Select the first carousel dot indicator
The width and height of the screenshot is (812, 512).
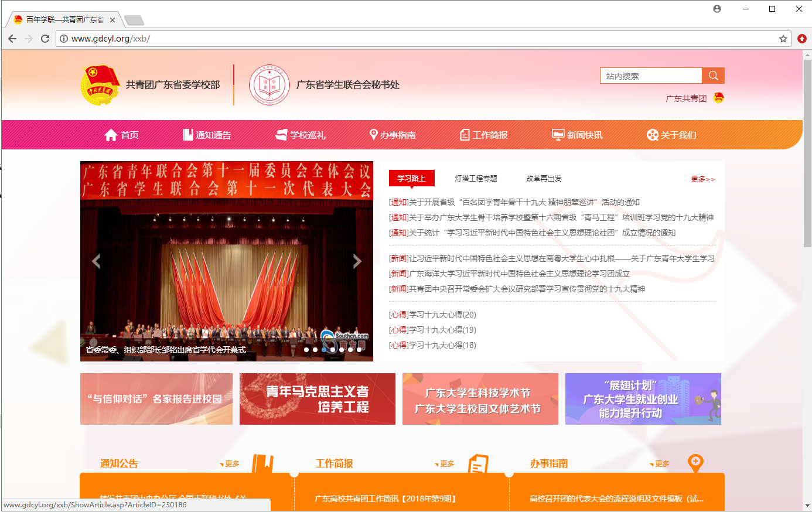(x=306, y=350)
